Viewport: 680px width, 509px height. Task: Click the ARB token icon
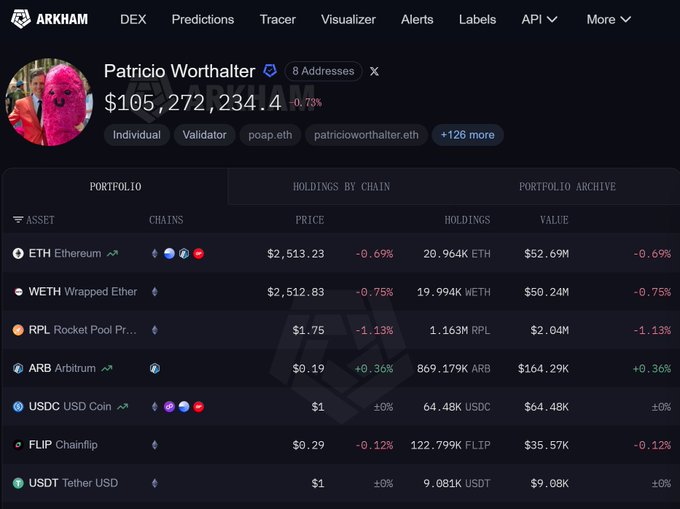click(18, 368)
